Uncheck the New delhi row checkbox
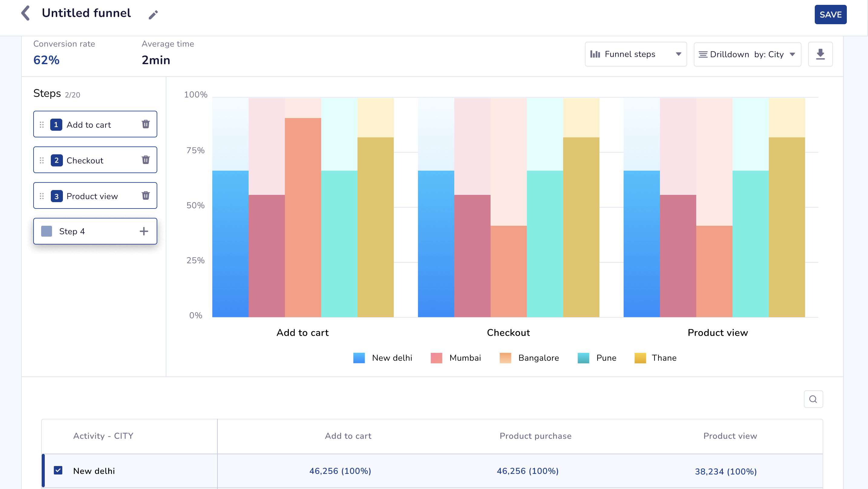Viewport: 868px width, 489px height. click(x=58, y=471)
